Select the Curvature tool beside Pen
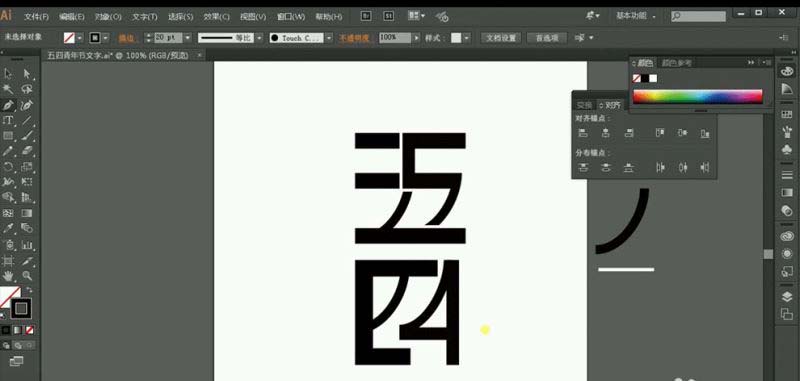The width and height of the screenshot is (800, 381). pyautogui.click(x=27, y=105)
